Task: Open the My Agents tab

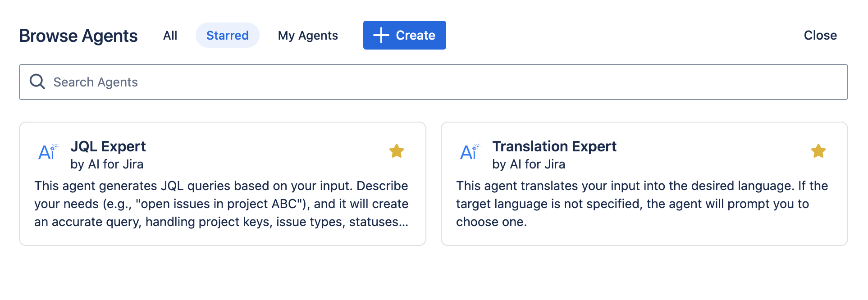Action: coord(308,36)
